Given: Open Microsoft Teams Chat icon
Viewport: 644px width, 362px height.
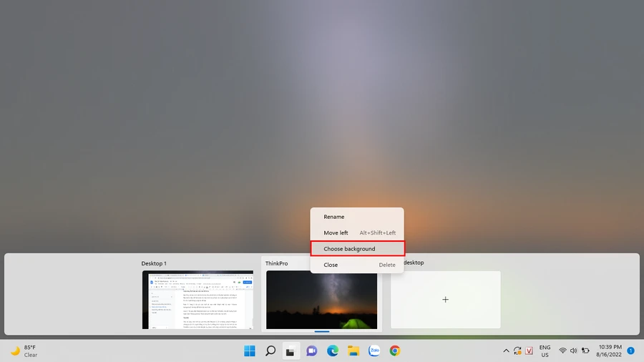Looking at the screenshot, I should (x=312, y=351).
